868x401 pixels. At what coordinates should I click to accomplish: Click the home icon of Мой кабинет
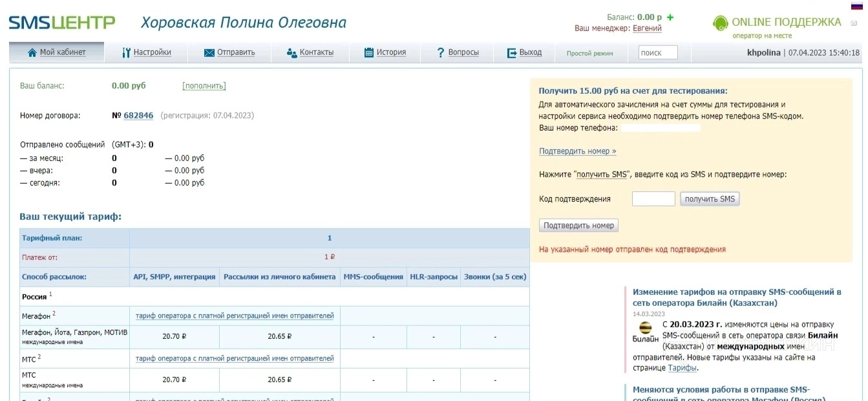[x=32, y=53]
